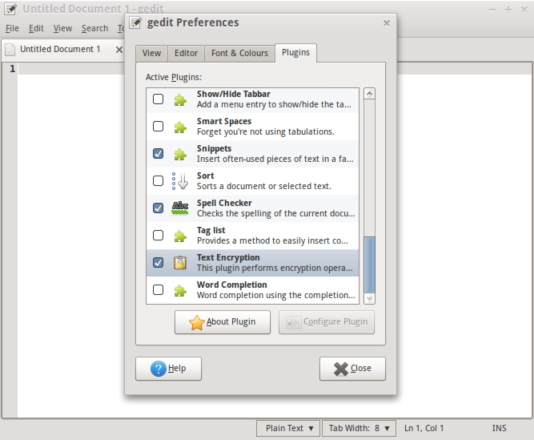Viewport: 534px width, 440px height.
Task: Click the gedit Preferences dialog title icon
Action: [x=136, y=23]
